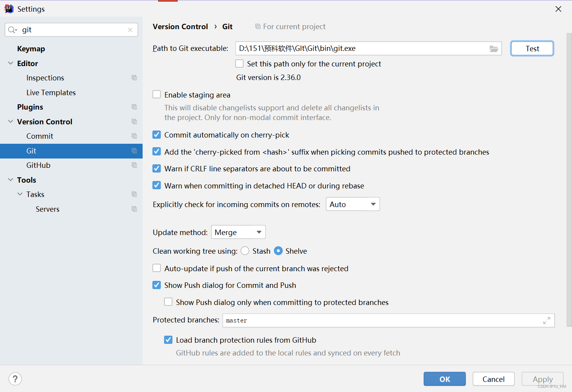The width and height of the screenshot is (572, 392).
Task: Click the Cancel button
Action: click(494, 379)
